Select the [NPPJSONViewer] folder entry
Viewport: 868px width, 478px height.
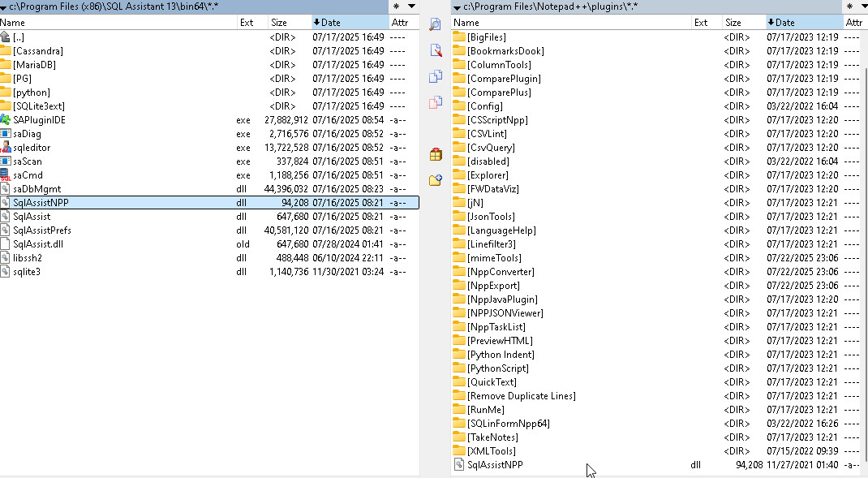(x=656, y=313)
